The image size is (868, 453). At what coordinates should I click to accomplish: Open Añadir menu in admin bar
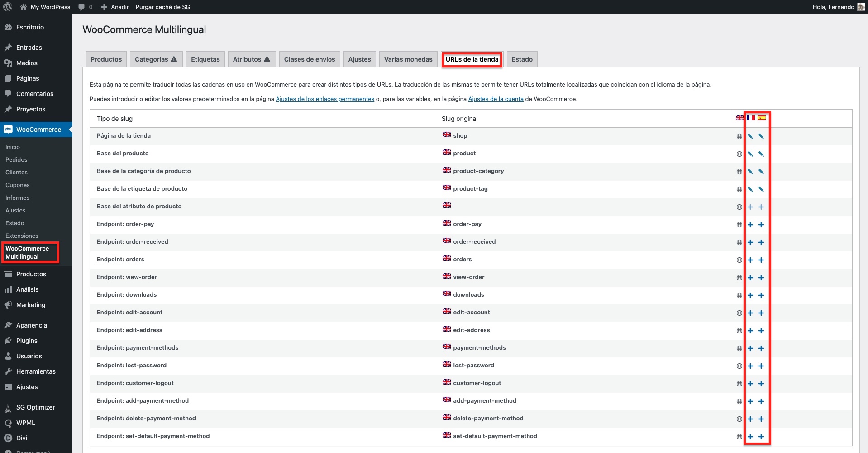point(115,7)
